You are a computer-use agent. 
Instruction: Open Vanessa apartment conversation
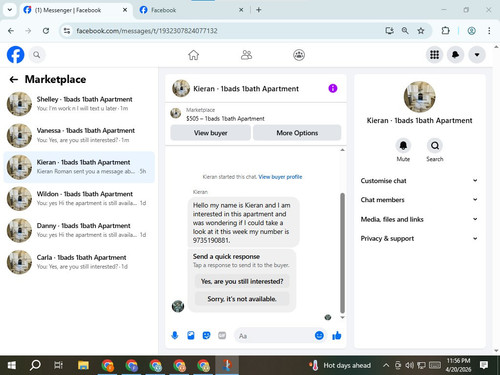(x=79, y=135)
